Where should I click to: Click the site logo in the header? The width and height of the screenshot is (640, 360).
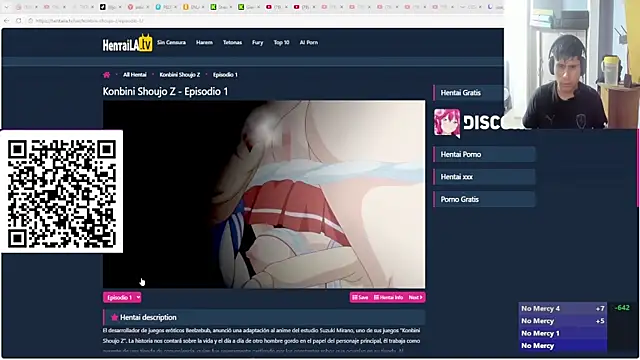coord(127,43)
